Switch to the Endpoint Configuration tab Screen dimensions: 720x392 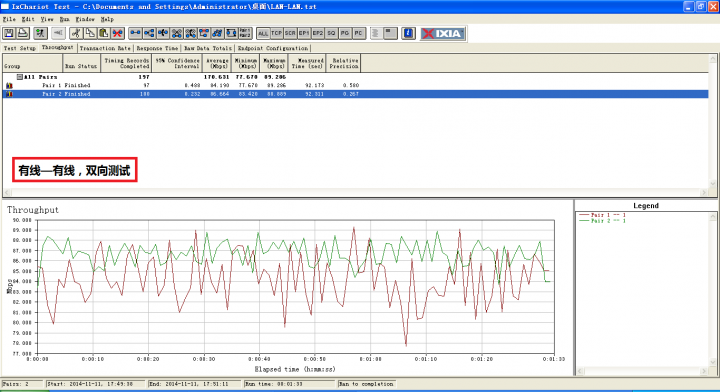pyautogui.click(x=273, y=48)
